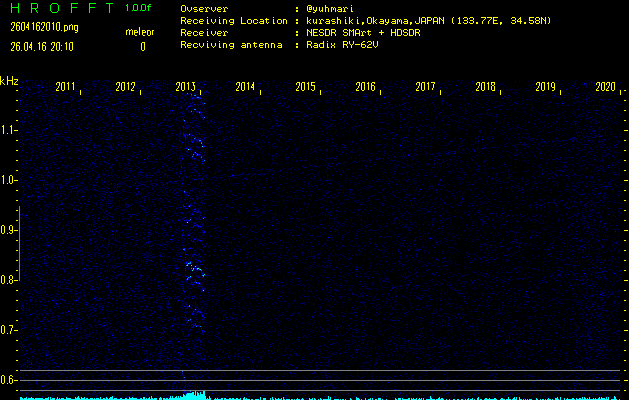
Task: Select the 1.0 kHz frequency label
Action: [x=9, y=180]
